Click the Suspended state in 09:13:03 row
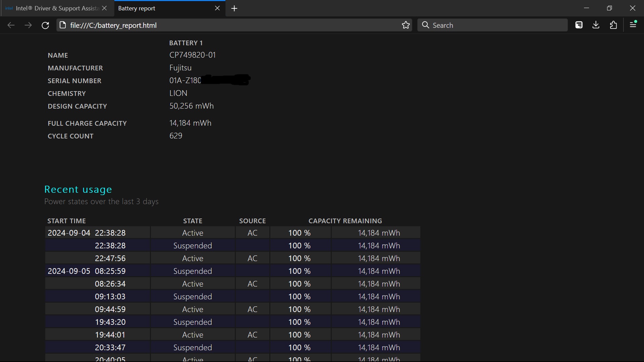Image resolution: width=644 pixels, height=362 pixels. click(193, 297)
